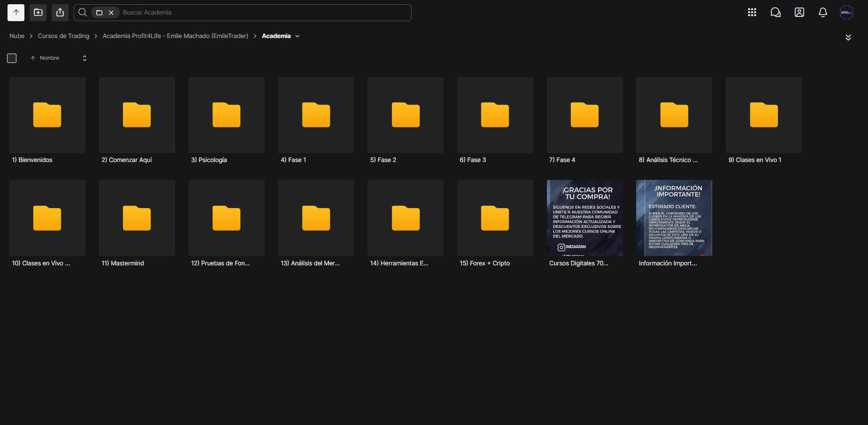
Task: Open the 3) Psicología folder
Action: 227,121
